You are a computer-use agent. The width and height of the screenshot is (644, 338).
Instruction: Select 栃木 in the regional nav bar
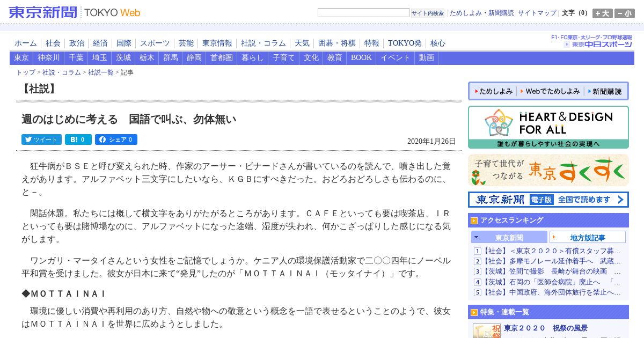click(x=147, y=58)
